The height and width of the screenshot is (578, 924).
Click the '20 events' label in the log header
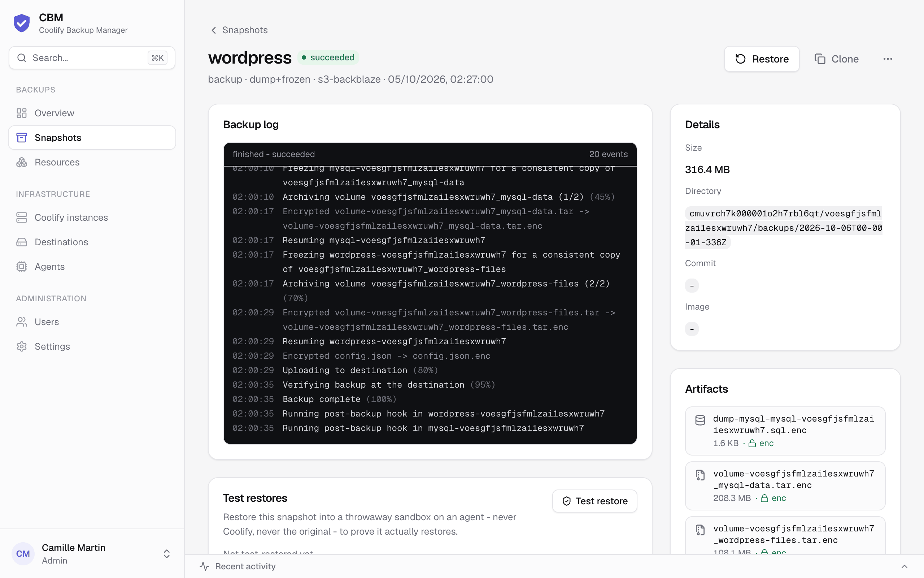(608, 154)
